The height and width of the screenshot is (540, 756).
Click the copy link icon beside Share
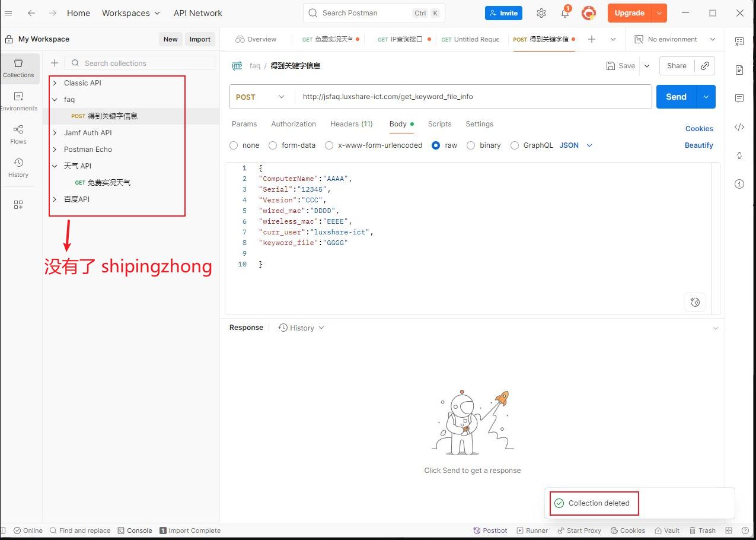pos(704,66)
